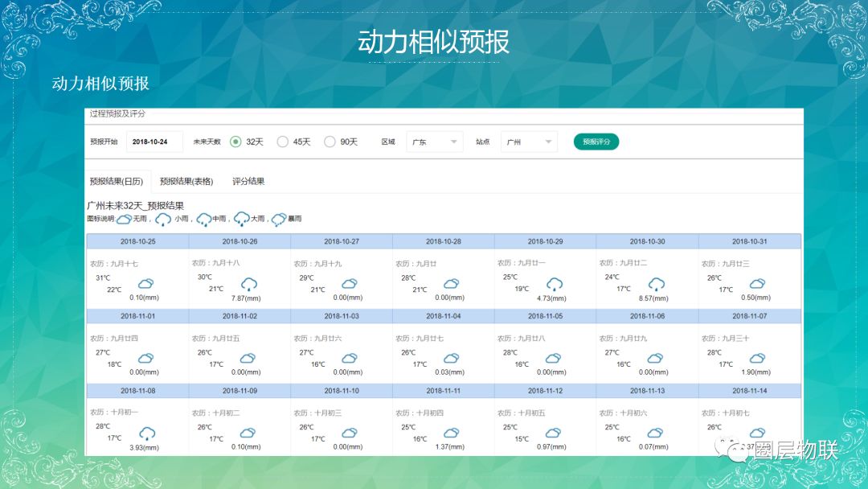Click the 过程预报及评分 panel title
This screenshot has width=868, height=489.
coord(117,113)
